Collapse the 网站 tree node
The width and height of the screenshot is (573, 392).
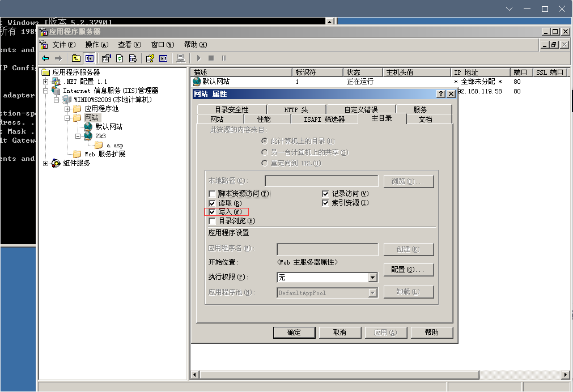coord(67,117)
